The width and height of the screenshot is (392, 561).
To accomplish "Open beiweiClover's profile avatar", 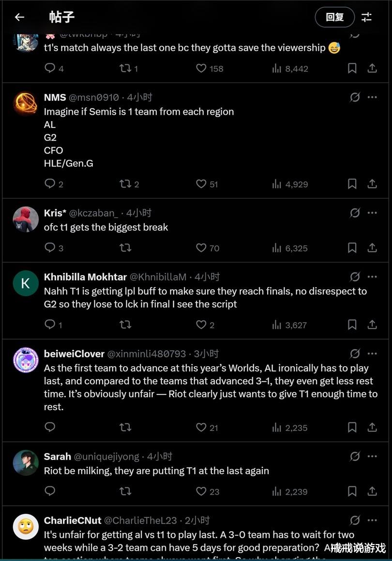I will coord(25,360).
